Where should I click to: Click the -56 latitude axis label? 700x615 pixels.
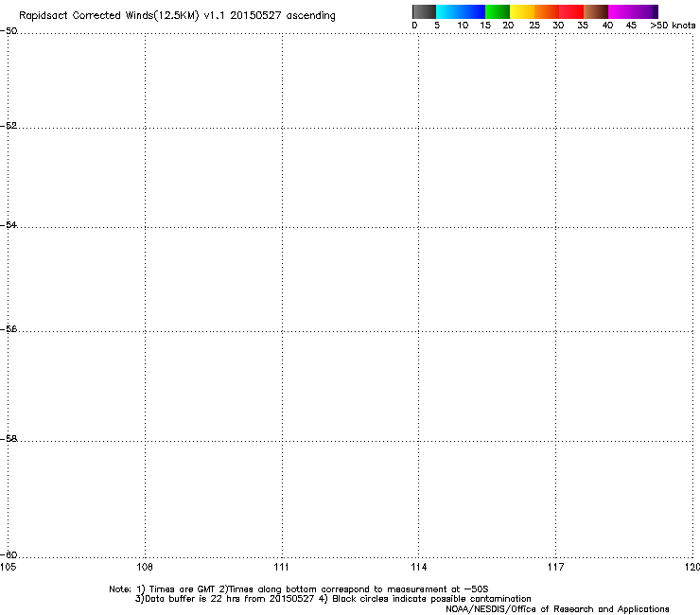pyautogui.click(x=9, y=329)
